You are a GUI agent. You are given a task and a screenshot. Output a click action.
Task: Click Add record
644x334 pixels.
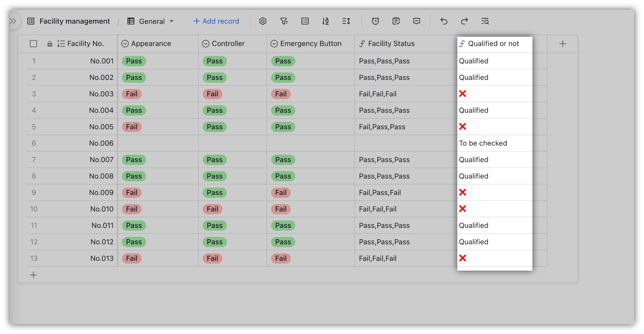(216, 21)
